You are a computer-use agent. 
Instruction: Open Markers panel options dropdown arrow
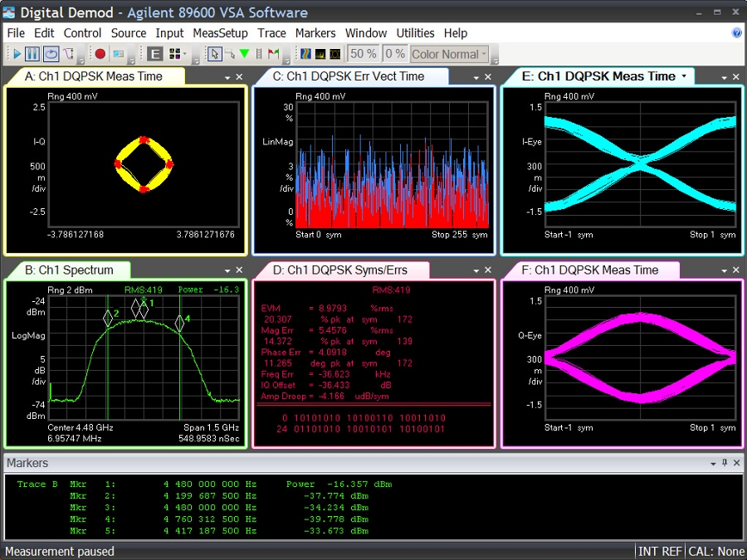713,463
